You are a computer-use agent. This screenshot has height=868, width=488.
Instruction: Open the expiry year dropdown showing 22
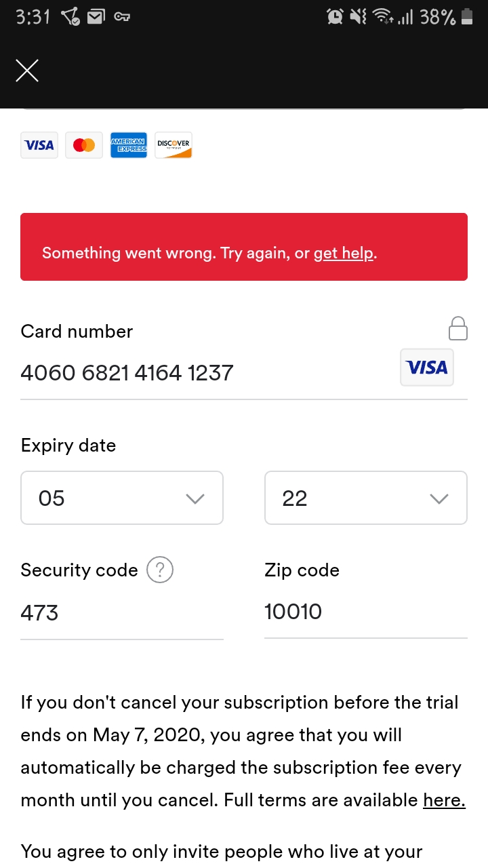click(366, 498)
